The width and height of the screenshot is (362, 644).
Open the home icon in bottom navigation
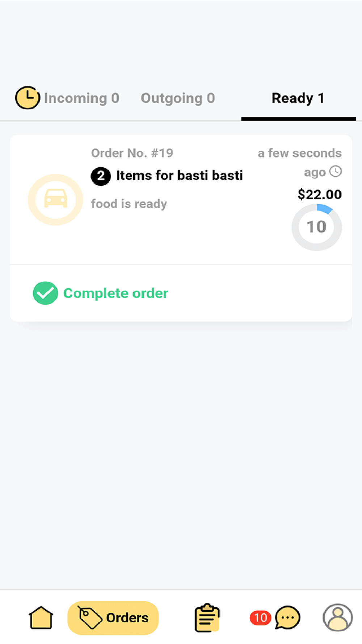tap(41, 618)
